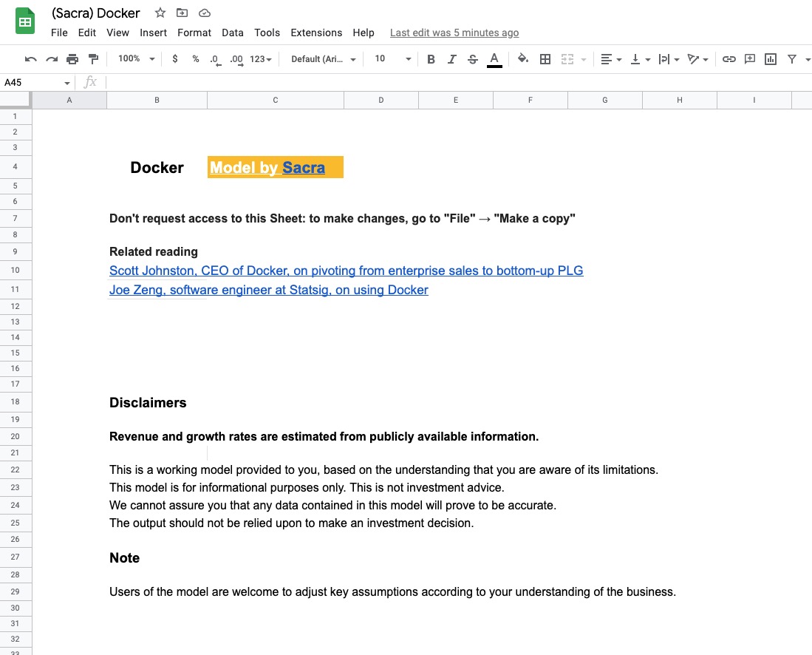Image resolution: width=812 pixels, height=655 pixels.
Task: Toggle italic formatting
Action: [x=451, y=59]
